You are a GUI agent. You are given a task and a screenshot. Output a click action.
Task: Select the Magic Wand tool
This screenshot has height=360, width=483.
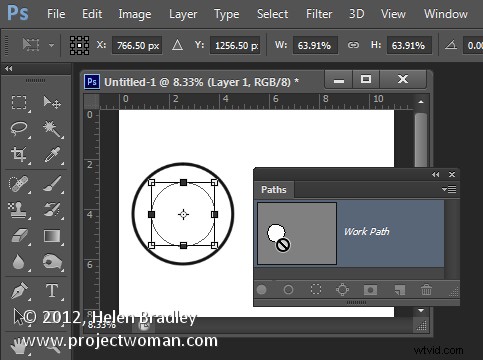52,129
